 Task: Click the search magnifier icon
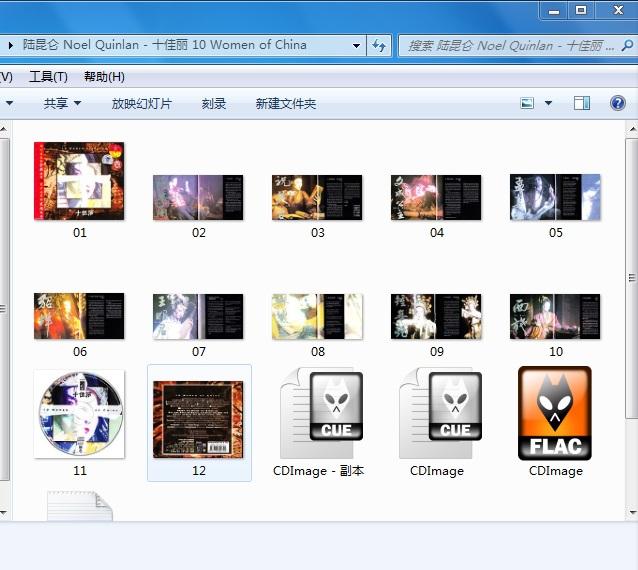click(627, 46)
